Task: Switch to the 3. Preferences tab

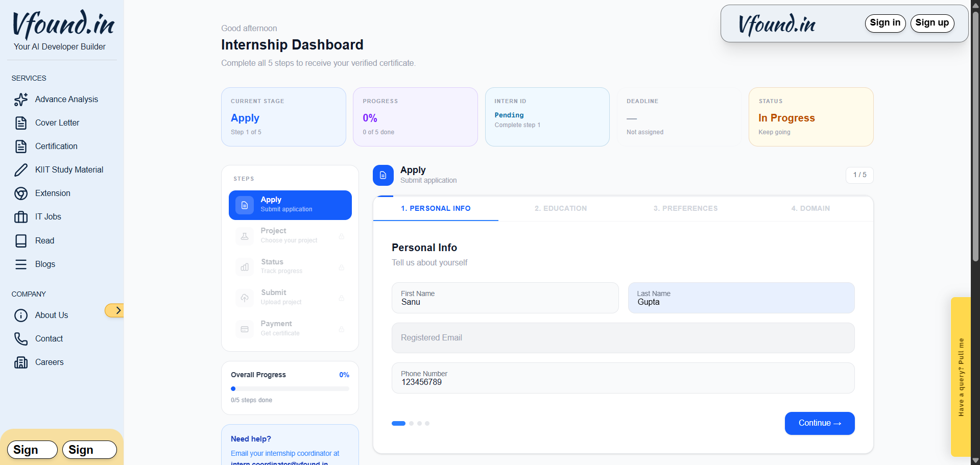Action: [x=685, y=208]
